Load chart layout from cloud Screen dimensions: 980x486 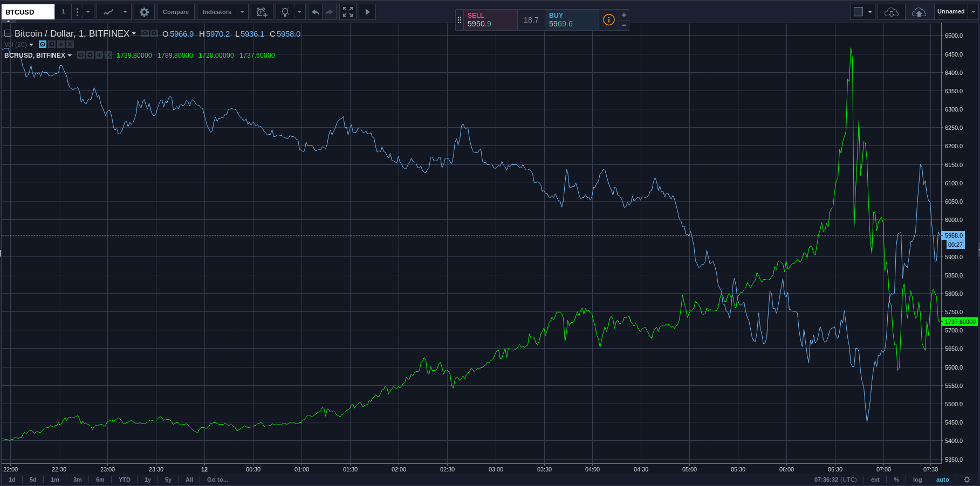[x=892, y=12]
